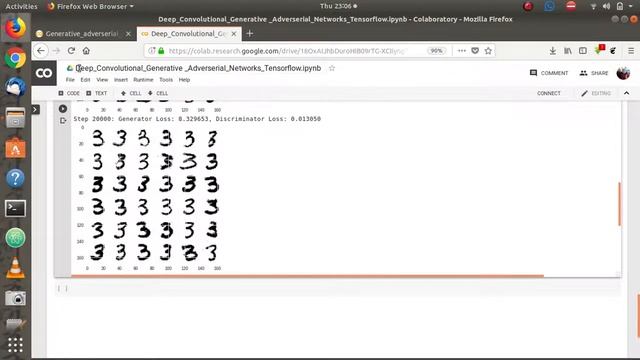This screenshot has height=360, width=640.
Task: Open the File menu
Action: pyautogui.click(x=70, y=80)
